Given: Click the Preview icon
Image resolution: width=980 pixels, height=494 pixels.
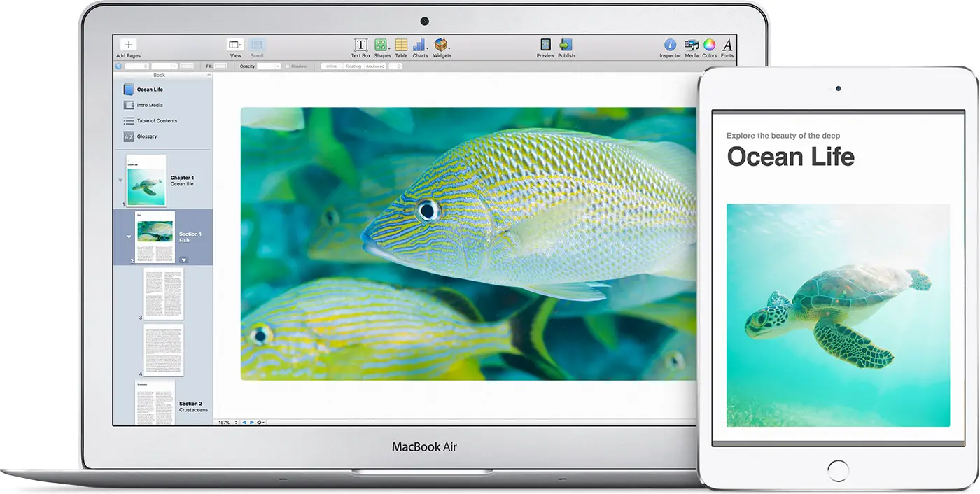Looking at the screenshot, I should [x=545, y=45].
